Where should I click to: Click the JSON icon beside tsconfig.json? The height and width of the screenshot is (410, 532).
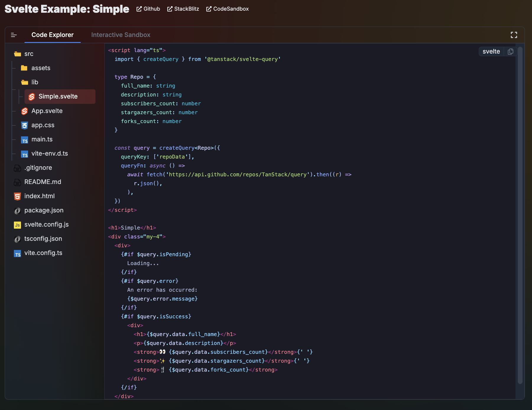pos(17,239)
